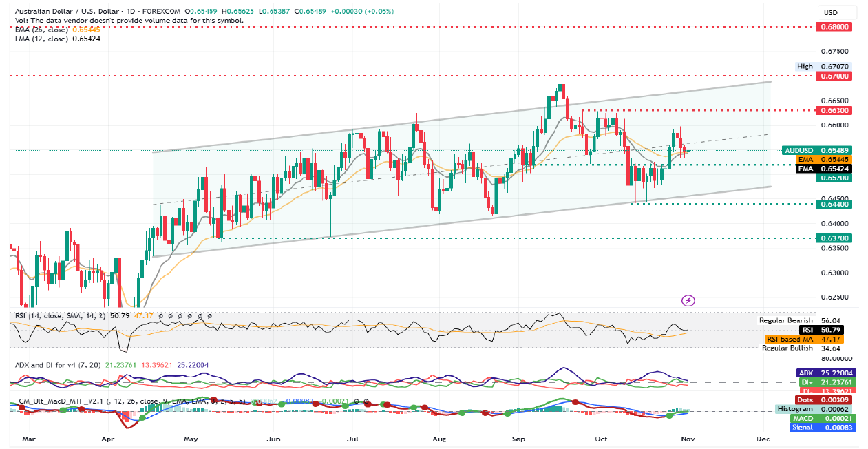868x449 pixels.
Task: Click the red 0.68000 price level label
Action: tap(834, 27)
